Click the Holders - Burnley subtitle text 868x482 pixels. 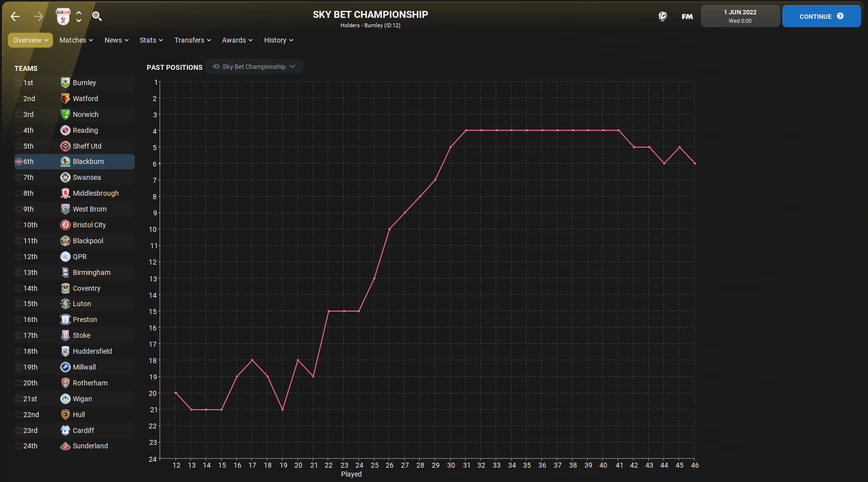(370, 25)
